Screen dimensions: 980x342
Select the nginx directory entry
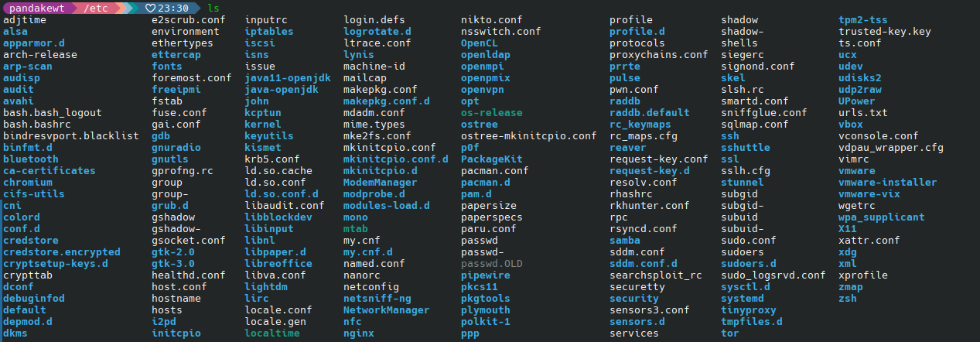(x=359, y=333)
